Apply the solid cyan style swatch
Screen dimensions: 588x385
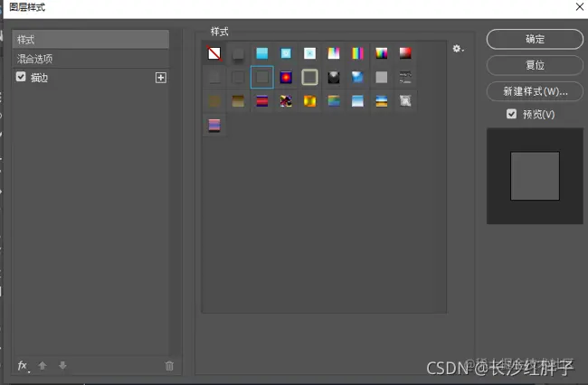261,53
